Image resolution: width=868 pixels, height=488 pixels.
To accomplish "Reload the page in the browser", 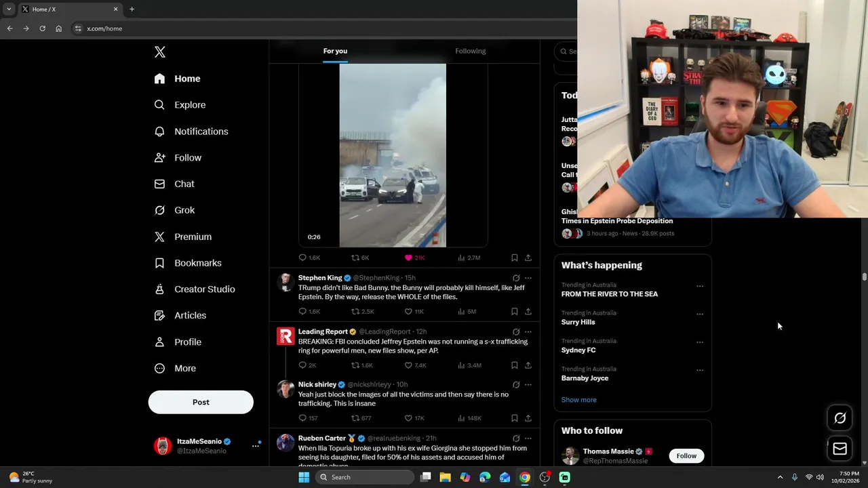I will click(x=42, y=28).
